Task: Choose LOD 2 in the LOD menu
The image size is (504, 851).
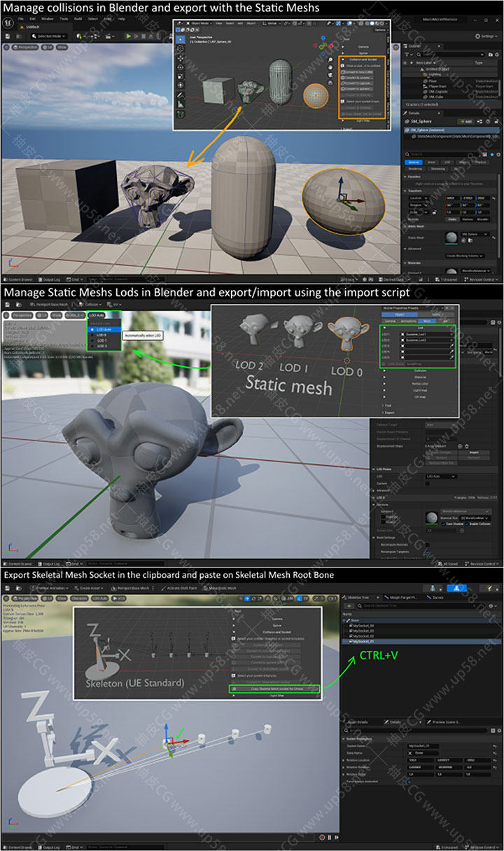Action: click(x=104, y=345)
